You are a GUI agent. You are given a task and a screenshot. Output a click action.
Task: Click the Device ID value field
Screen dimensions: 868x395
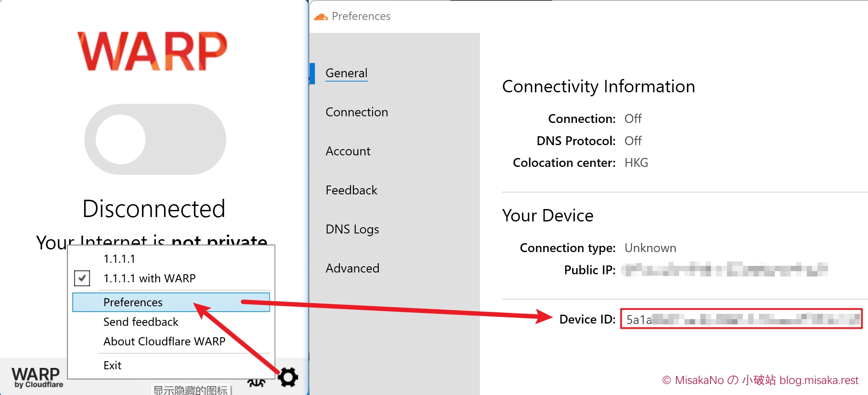click(741, 319)
